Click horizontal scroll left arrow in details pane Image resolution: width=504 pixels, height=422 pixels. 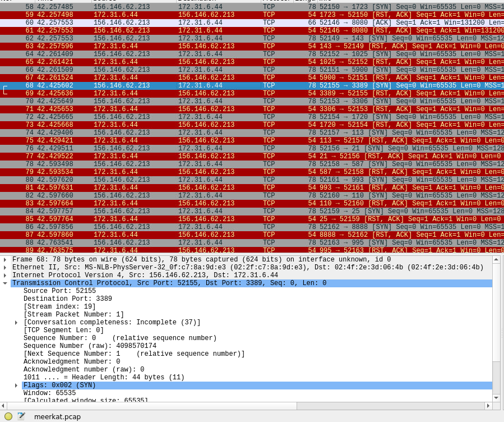point(3,406)
